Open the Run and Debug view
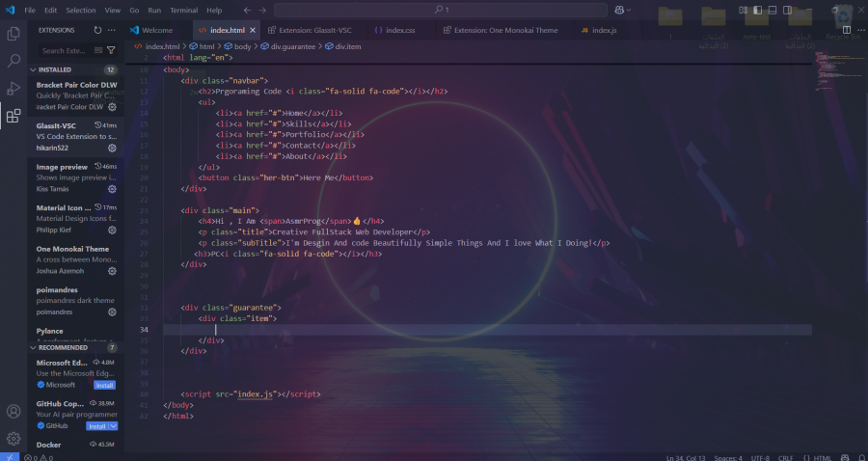 (x=14, y=88)
